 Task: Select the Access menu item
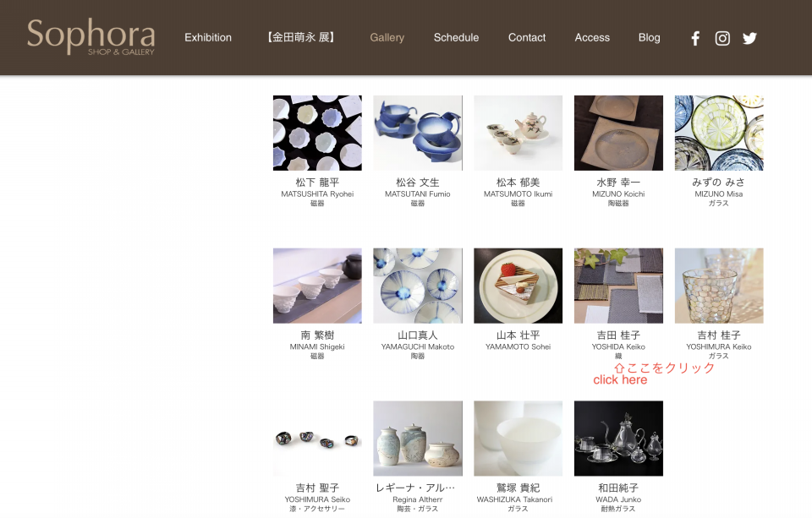point(592,38)
